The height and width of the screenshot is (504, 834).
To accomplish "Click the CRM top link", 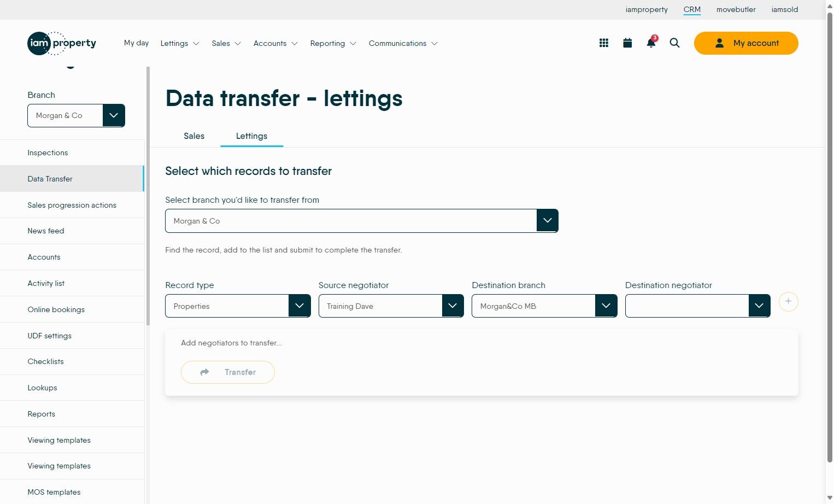I will (692, 9).
